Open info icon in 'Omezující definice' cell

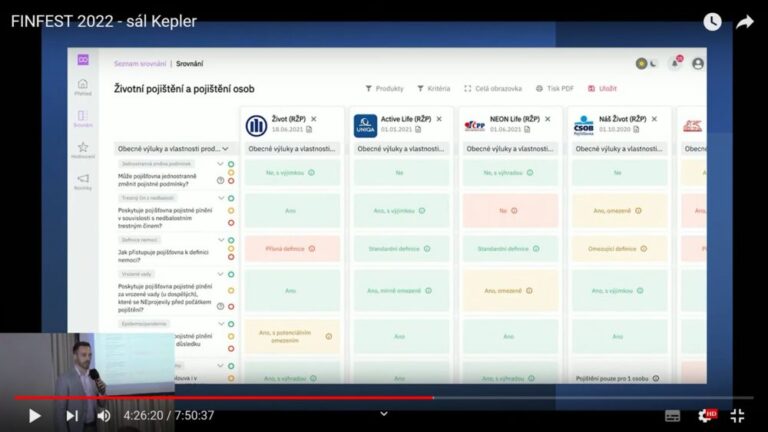(x=644, y=249)
